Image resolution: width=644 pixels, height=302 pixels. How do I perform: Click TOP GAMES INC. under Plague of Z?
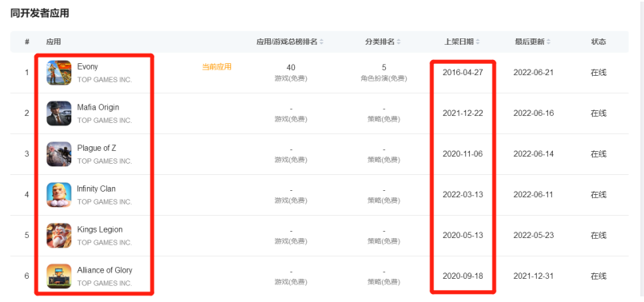pyautogui.click(x=105, y=161)
